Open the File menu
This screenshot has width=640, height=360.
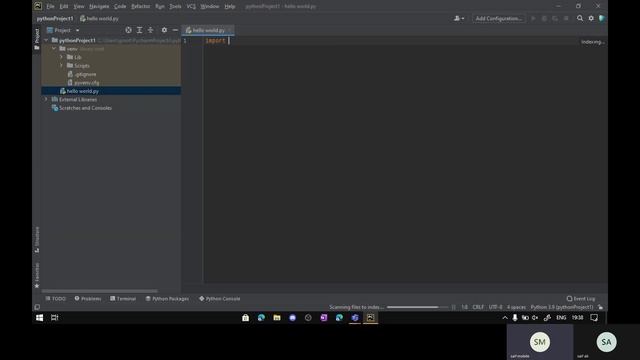(50, 6)
